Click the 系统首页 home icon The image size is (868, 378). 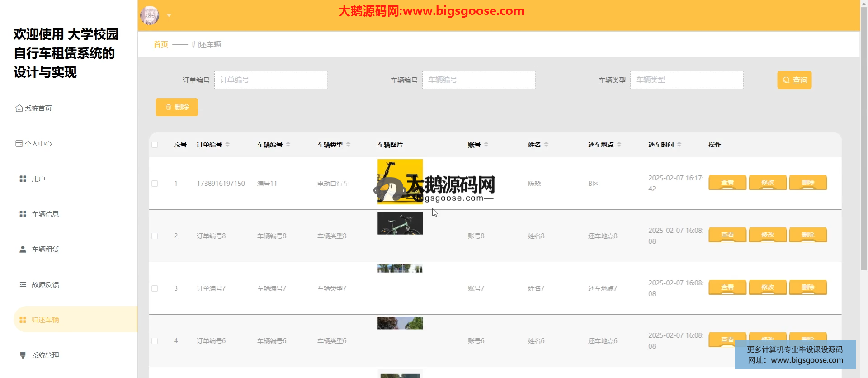point(19,109)
